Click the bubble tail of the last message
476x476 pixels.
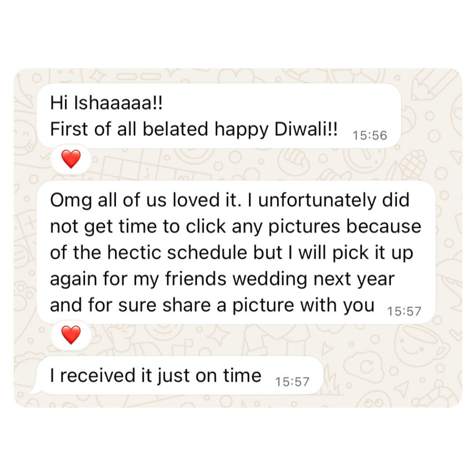[36, 390]
